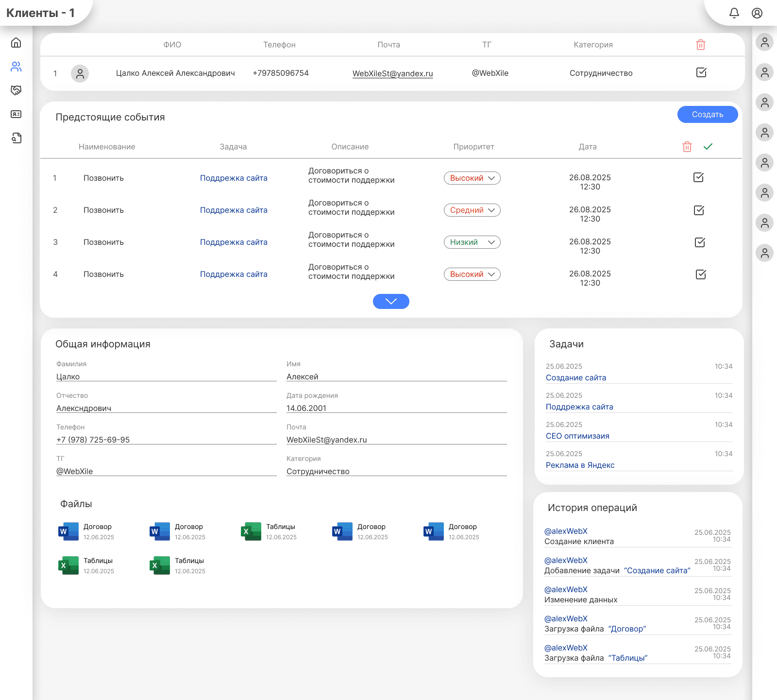Open the Средний priority dropdown
The height and width of the screenshot is (700, 777).
coord(472,210)
